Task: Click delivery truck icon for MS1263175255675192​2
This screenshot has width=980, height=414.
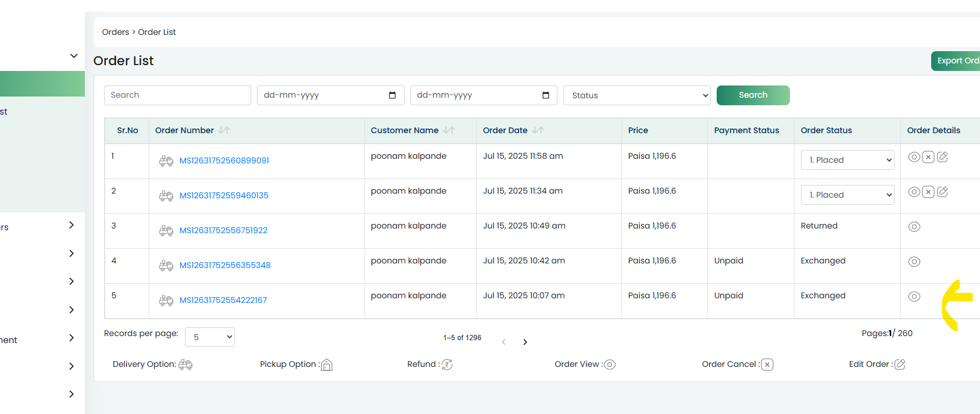Action: point(166,231)
